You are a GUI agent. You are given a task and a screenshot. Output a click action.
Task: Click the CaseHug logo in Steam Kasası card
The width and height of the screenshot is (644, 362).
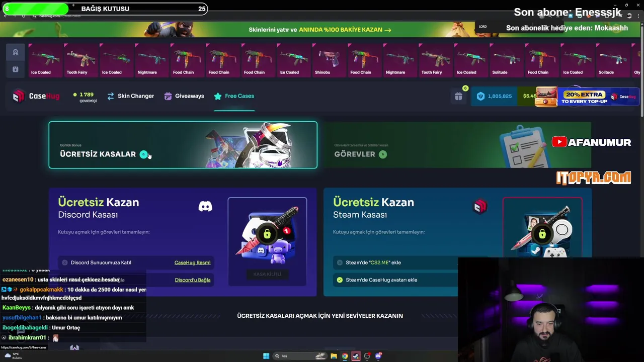pos(480,206)
